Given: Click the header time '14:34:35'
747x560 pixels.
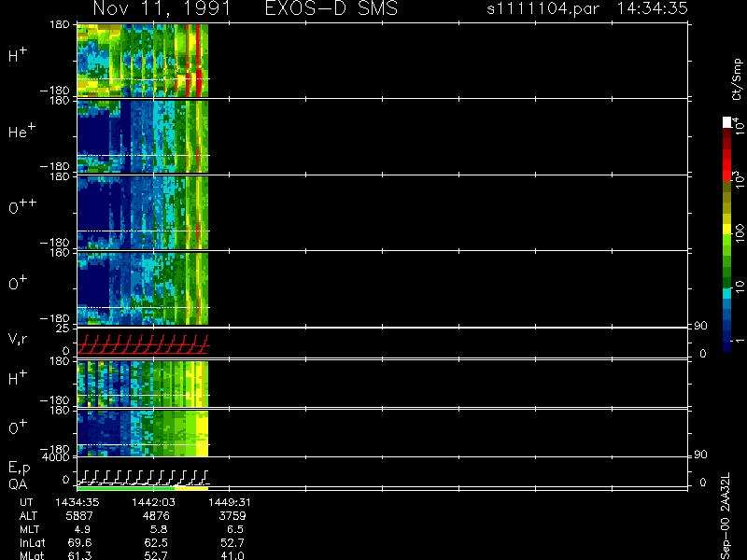Looking at the screenshot, I should point(652,8).
